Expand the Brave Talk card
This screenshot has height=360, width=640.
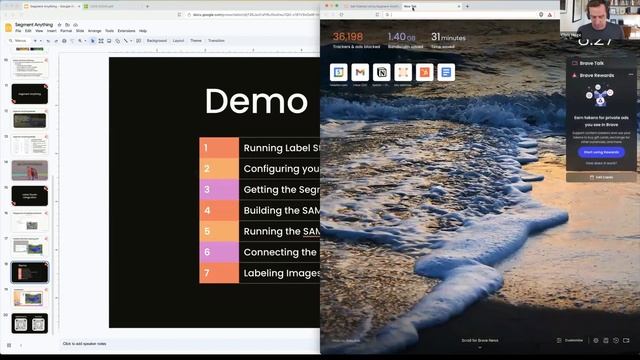pos(601,63)
